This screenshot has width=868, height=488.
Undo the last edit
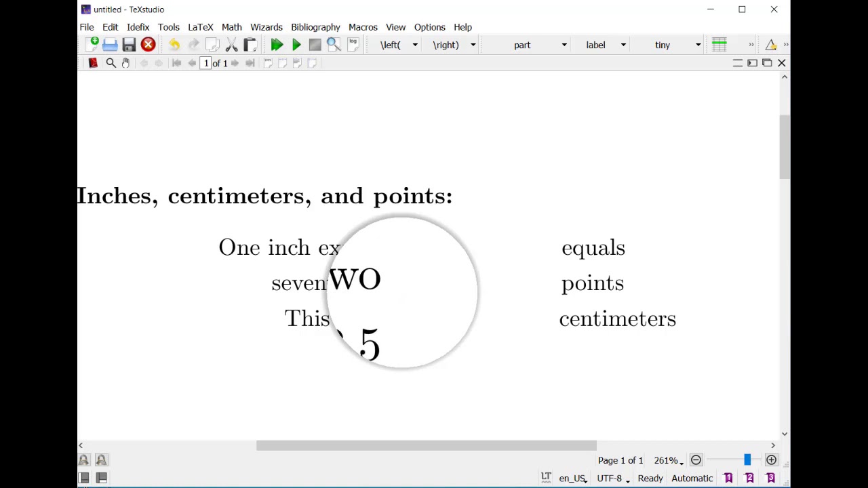(x=174, y=45)
